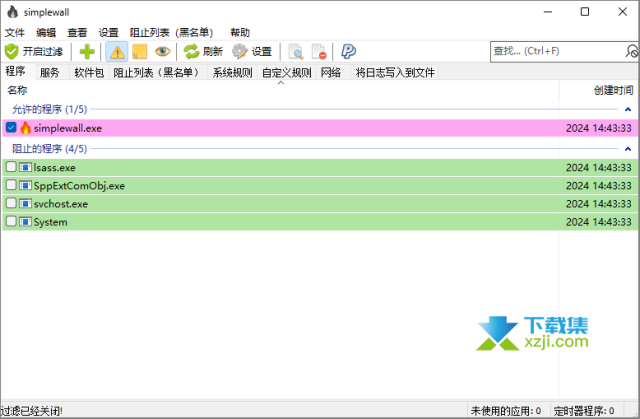Switch to the 系统规则 tab
The height and width of the screenshot is (419, 640).
tap(233, 73)
